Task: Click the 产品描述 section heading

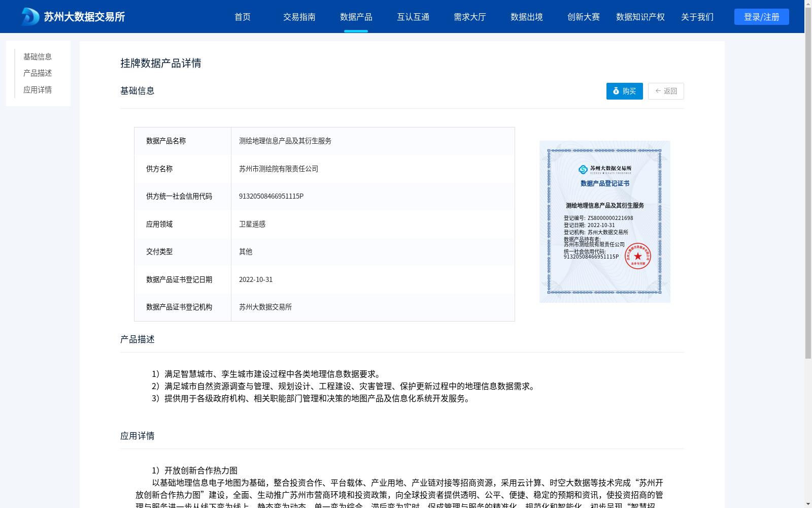Action: 138,339
